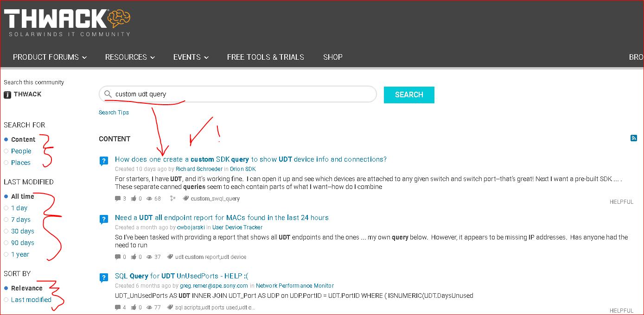Click the THWACK logo
Image resolution: width=644 pixels, height=315 pixels.
[x=67, y=22]
